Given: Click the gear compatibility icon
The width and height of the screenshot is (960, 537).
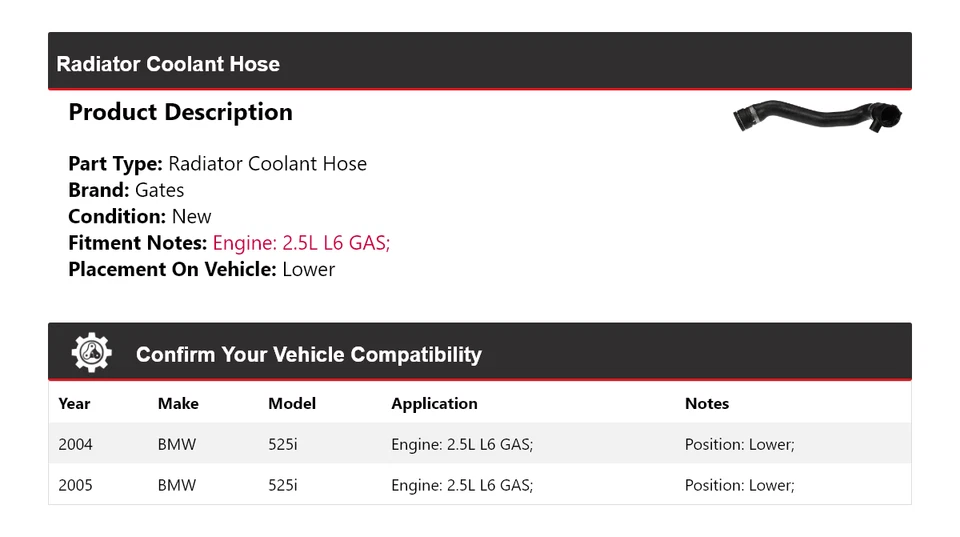Looking at the screenshot, I should click(x=91, y=353).
